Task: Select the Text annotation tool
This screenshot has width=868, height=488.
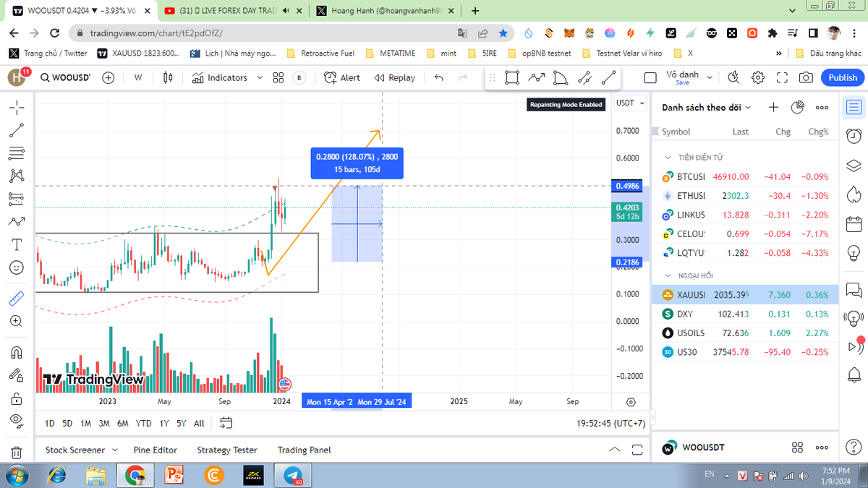Action: click(x=17, y=244)
